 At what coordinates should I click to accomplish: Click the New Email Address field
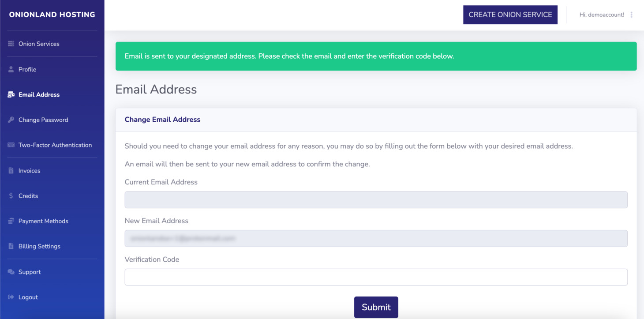pos(376,238)
